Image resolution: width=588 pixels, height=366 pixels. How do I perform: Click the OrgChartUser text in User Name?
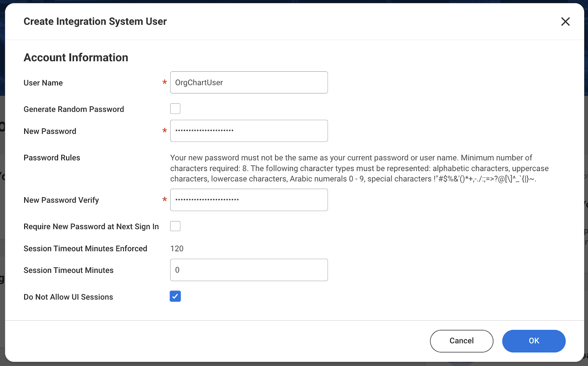pos(199,82)
